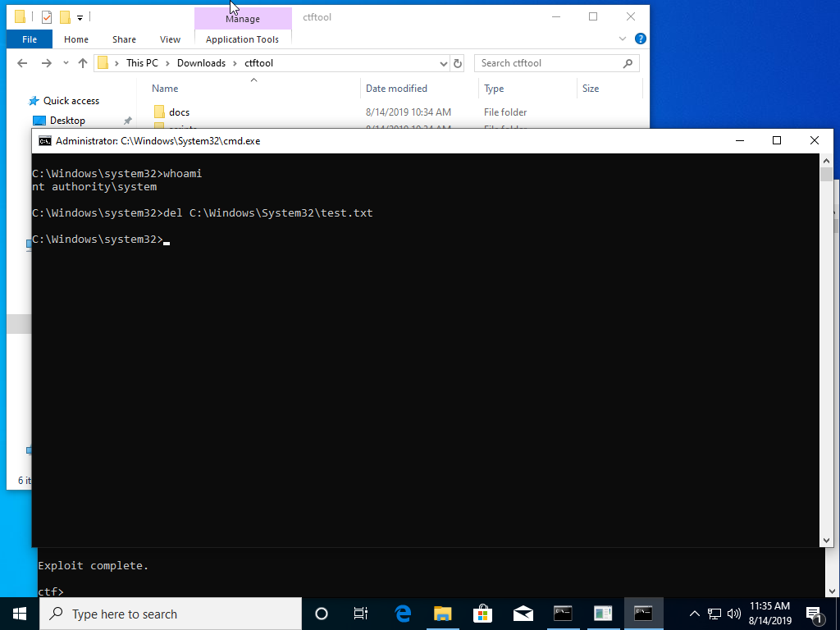This screenshot has width=840, height=630.
Task: Click the taskbar search box
Action: tap(171, 614)
